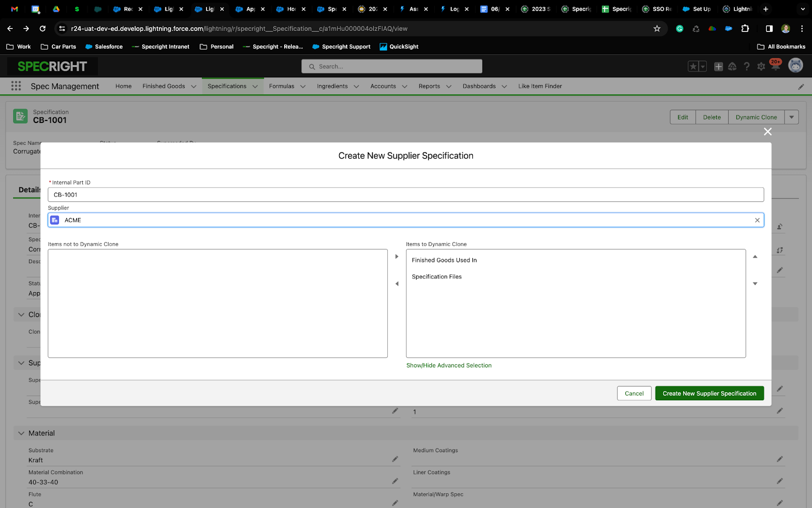Cancel the supplier specification dialog
The height and width of the screenshot is (508, 812).
(x=634, y=393)
